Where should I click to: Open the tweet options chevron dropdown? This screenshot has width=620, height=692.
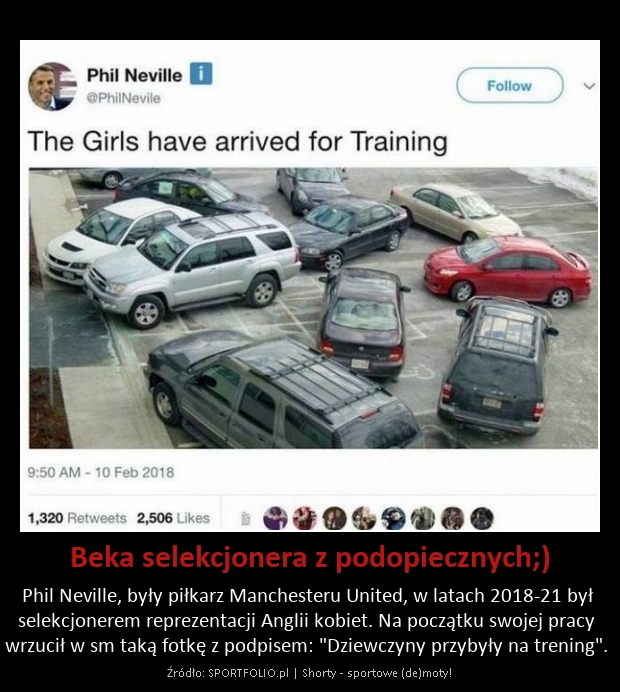590,86
